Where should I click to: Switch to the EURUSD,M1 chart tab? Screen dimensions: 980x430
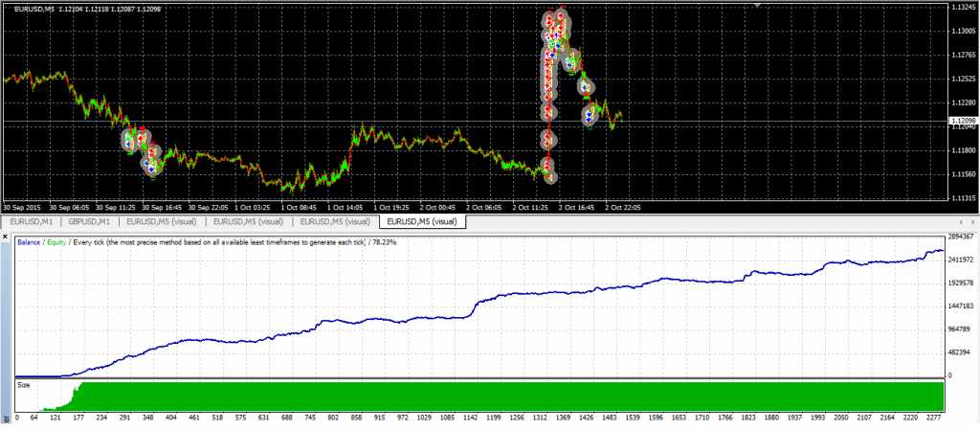click(31, 221)
